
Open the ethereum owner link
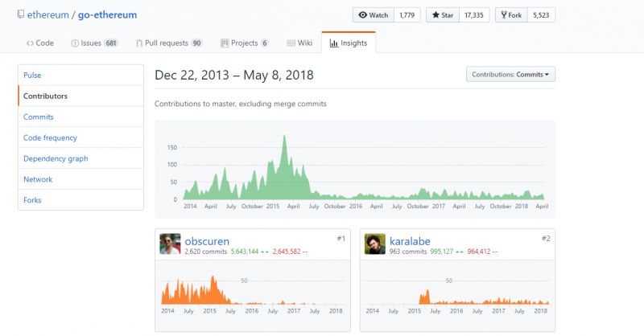pyautogui.click(x=48, y=14)
